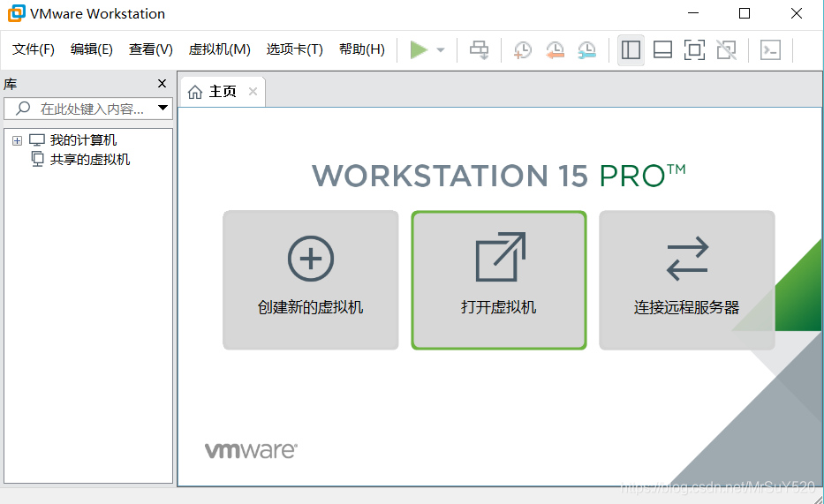Select 我的计算机 in the library tree
824x504 pixels.
[84, 140]
